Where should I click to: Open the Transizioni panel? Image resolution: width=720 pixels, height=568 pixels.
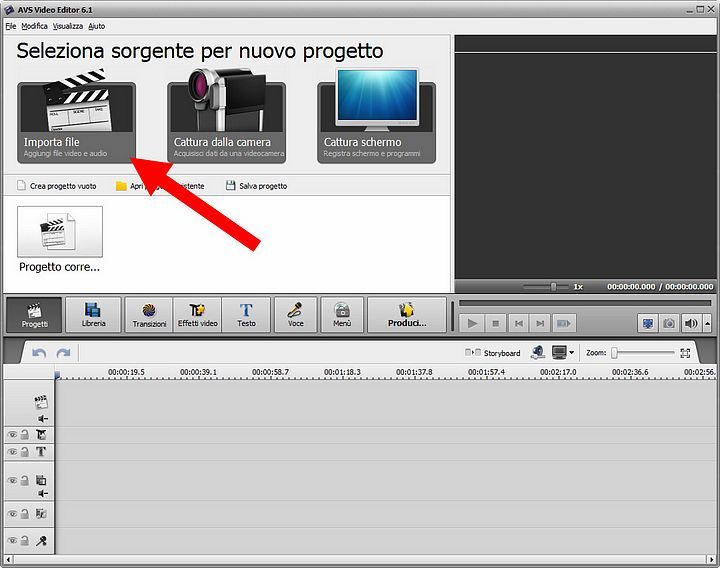click(x=149, y=315)
